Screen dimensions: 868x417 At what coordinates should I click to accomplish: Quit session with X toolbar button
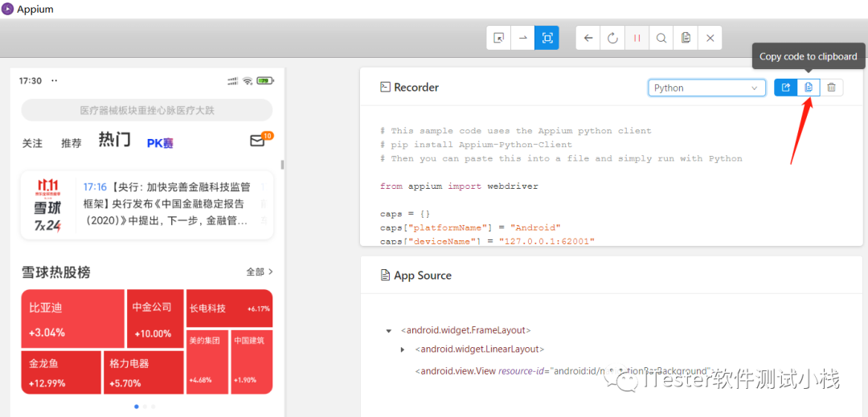pos(710,38)
